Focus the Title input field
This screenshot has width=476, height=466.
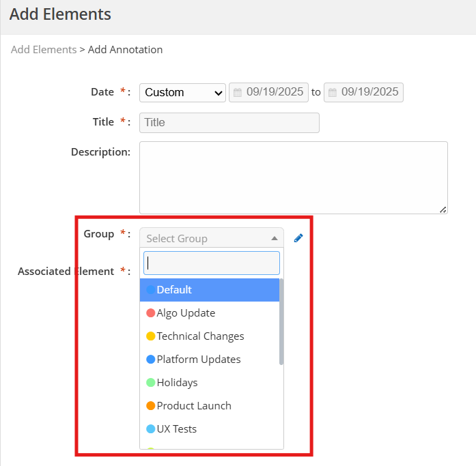(229, 123)
